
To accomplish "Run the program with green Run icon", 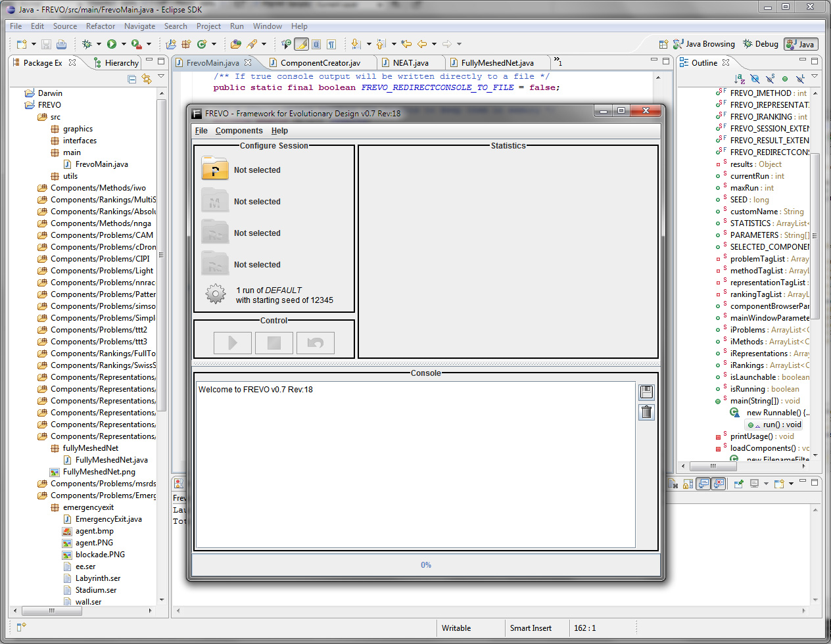I will (112, 44).
